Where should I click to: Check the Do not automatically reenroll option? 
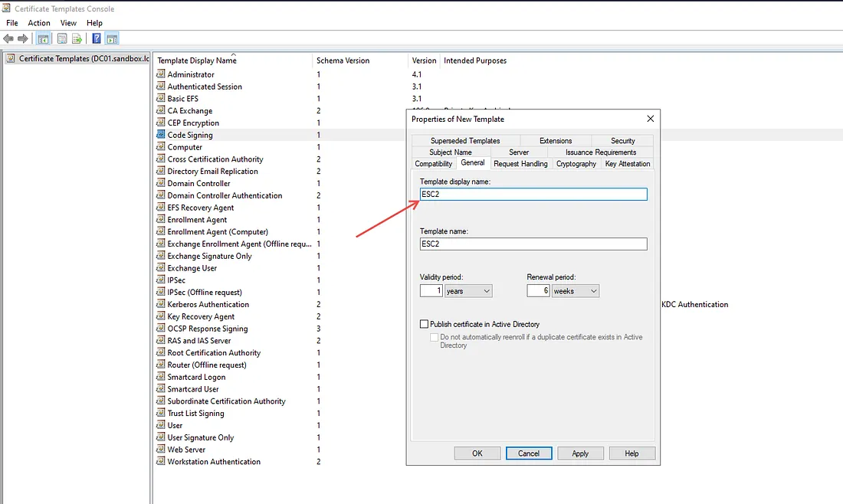[x=435, y=337]
